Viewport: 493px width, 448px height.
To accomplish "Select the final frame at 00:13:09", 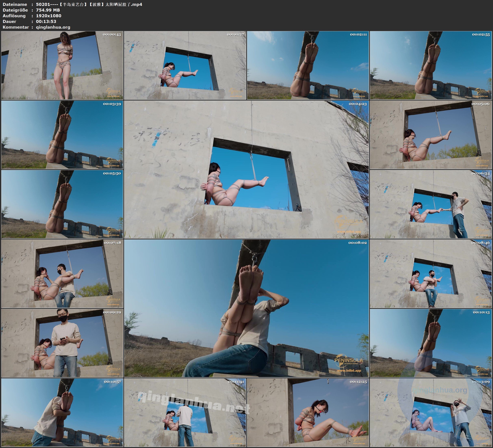I will coord(431,412).
